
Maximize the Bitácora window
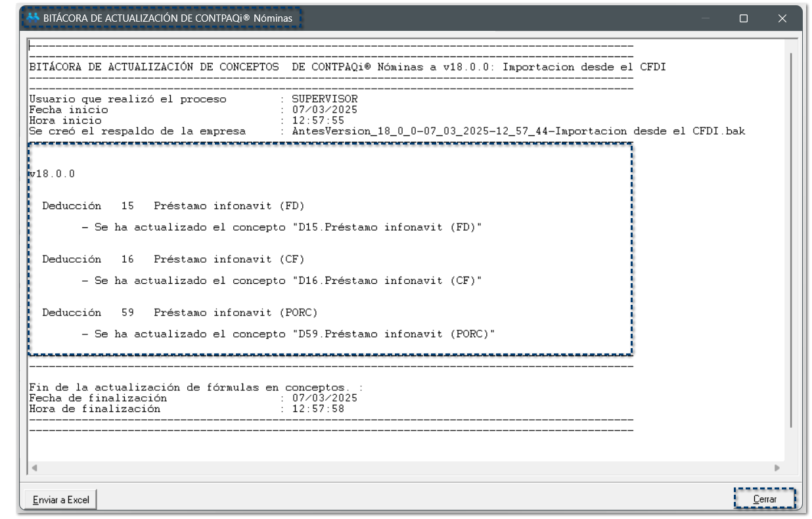[x=743, y=18]
